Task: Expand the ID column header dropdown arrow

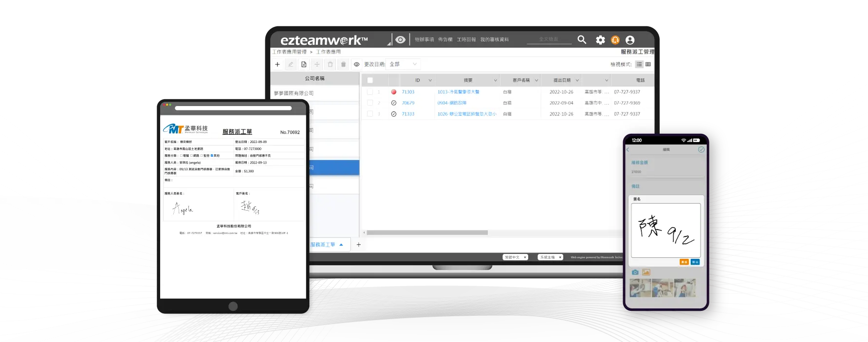Action: point(430,80)
